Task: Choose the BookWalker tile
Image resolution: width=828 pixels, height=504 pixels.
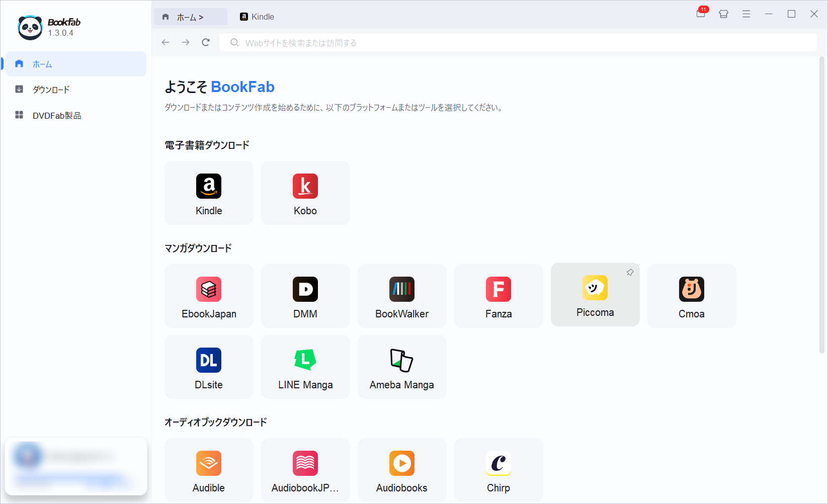Action: click(402, 296)
